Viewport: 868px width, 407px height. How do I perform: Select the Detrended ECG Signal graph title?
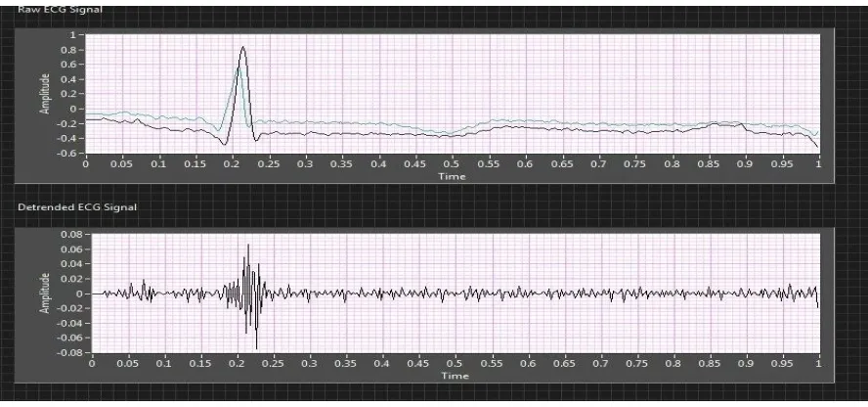[77, 207]
